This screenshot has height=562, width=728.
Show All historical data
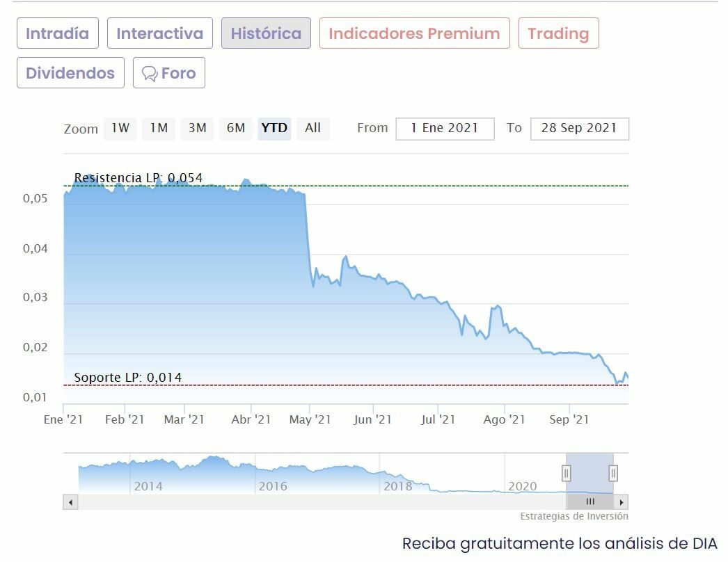312,128
